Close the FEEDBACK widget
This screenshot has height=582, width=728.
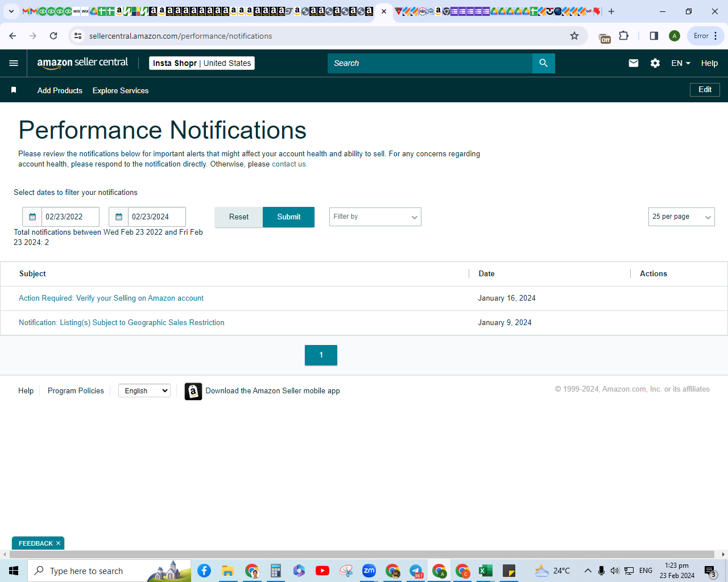[58, 543]
